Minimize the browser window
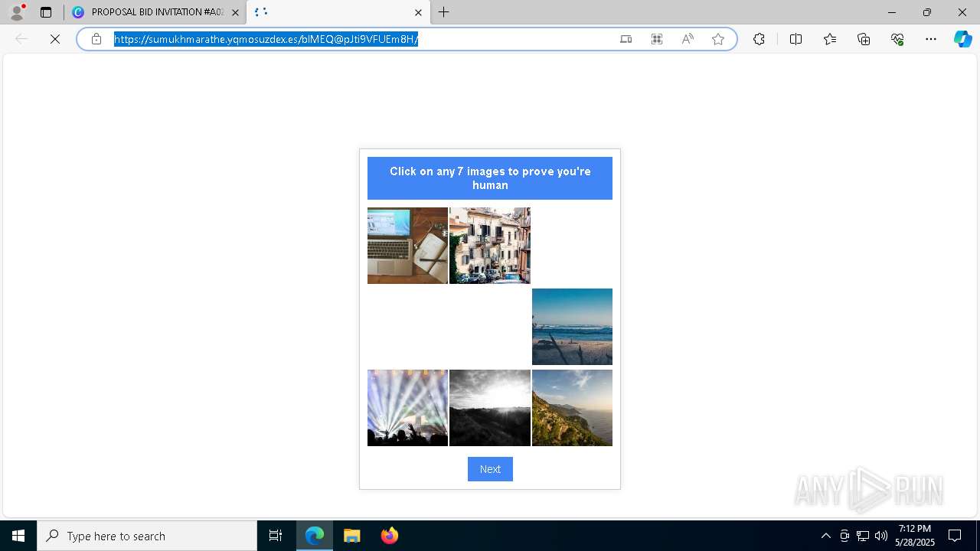 [891, 12]
